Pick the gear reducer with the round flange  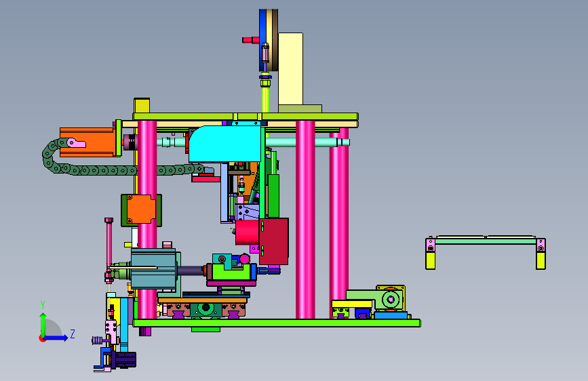click(x=391, y=299)
